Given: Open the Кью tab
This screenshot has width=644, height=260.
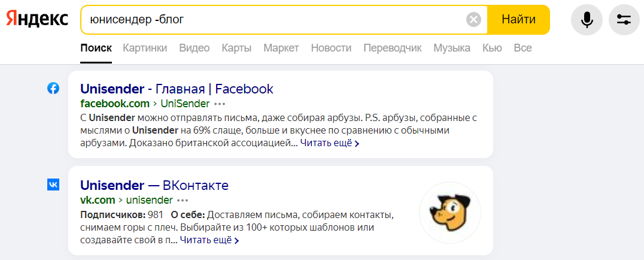Looking at the screenshot, I should point(492,48).
